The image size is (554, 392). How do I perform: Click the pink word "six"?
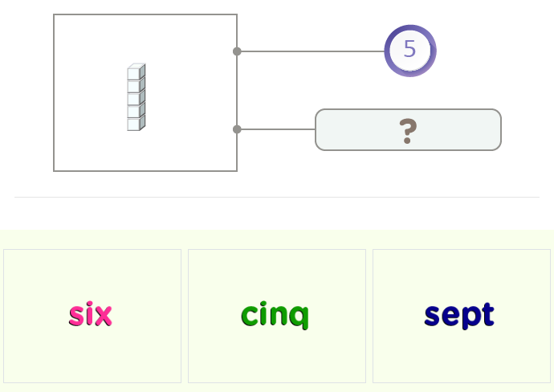click(x=90, y=315)
